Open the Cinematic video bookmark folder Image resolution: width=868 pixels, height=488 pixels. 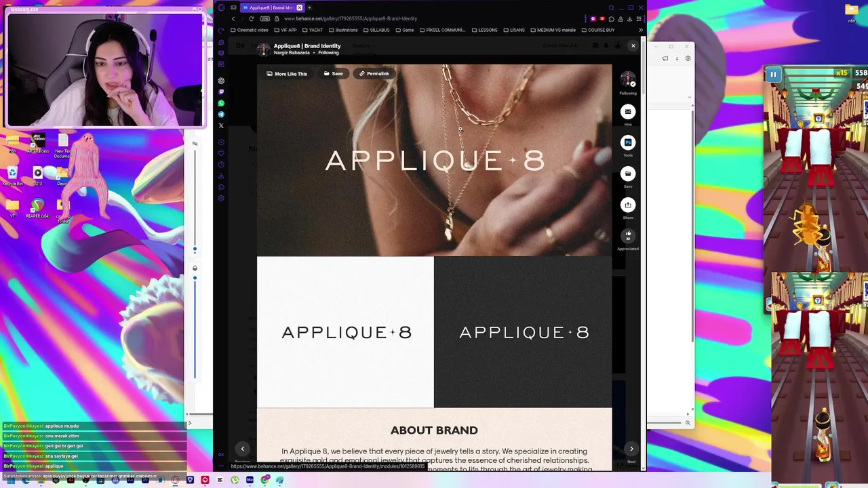click(249, 30)
